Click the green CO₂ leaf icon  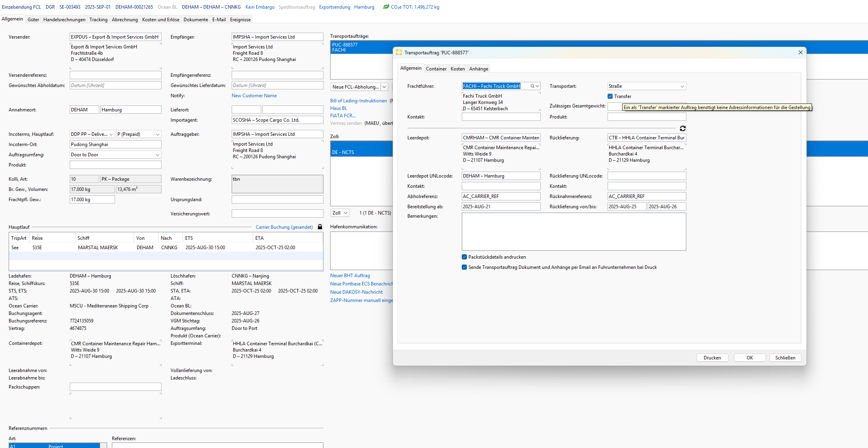386,7
